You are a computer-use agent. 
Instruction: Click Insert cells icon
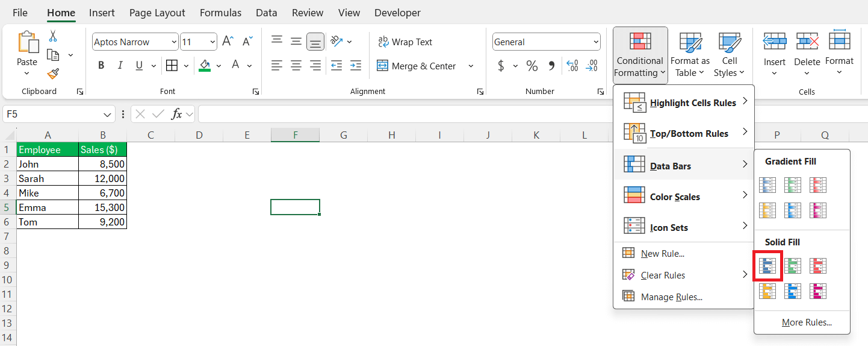click(x=775, y=41)
